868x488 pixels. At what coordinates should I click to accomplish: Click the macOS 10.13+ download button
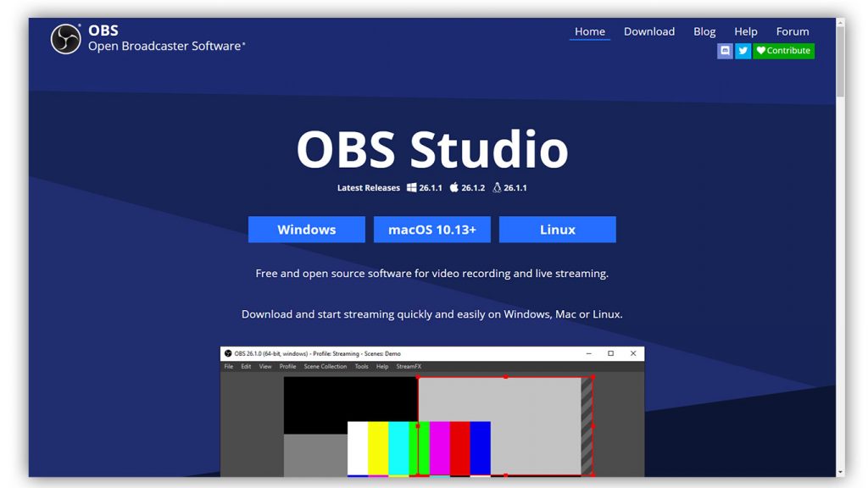(x=431, y=229)
